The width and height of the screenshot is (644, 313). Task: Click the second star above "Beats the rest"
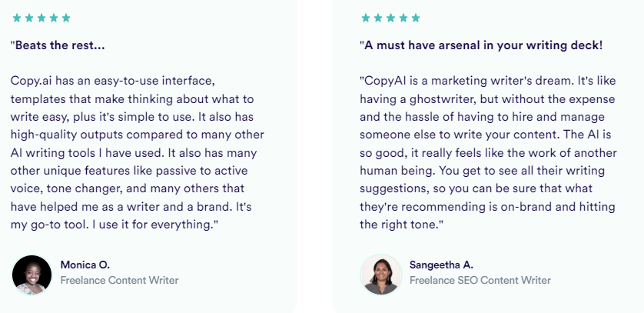point(28,18)
